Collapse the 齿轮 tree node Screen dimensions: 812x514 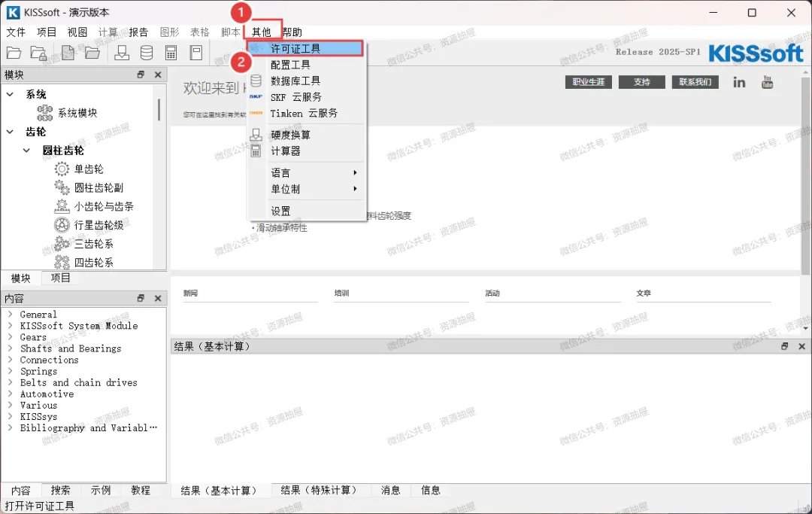(x=10, y=132)
